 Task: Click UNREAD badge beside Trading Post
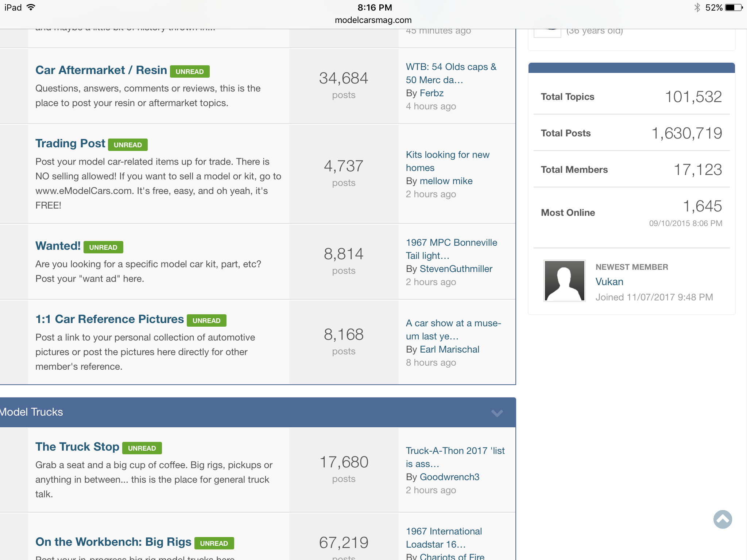(128, 145)
